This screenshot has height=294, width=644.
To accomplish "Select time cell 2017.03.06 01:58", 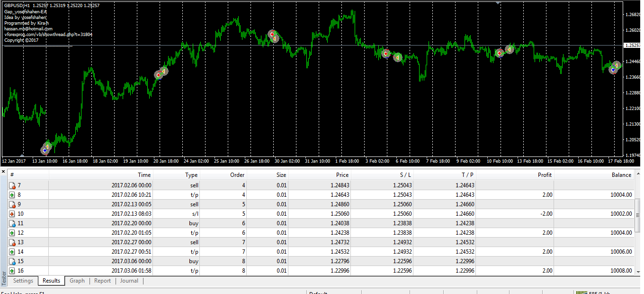I will [131, 271].
